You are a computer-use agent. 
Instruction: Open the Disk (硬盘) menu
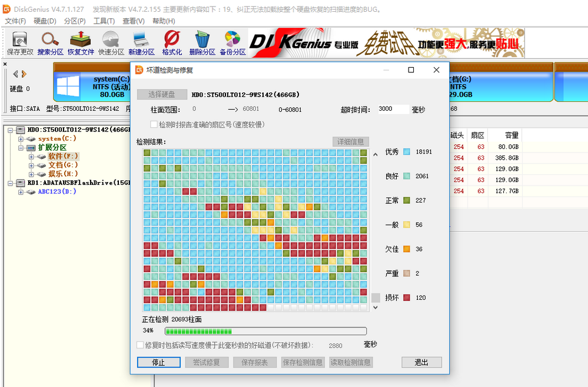coord(45,21)
